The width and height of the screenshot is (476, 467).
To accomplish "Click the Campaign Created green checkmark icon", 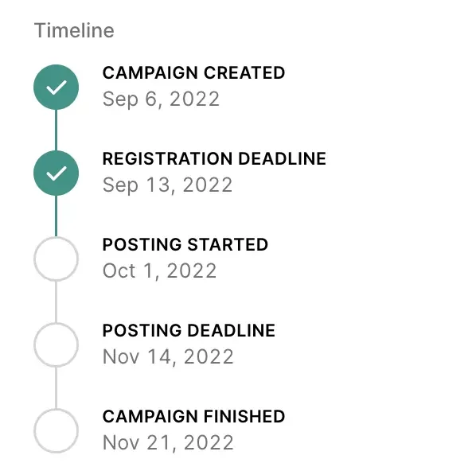I will 57,88.
